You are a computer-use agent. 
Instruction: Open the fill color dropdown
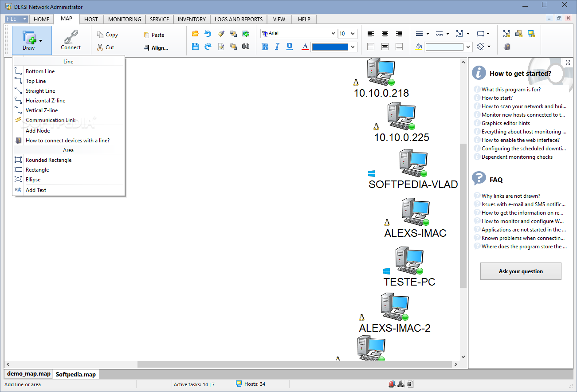[x=468, y=47]
